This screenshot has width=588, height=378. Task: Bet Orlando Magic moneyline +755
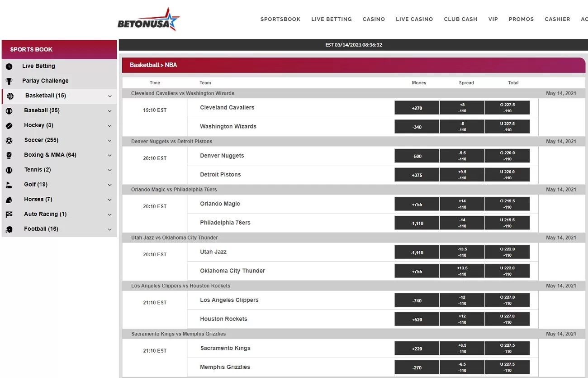click(417, 204)
